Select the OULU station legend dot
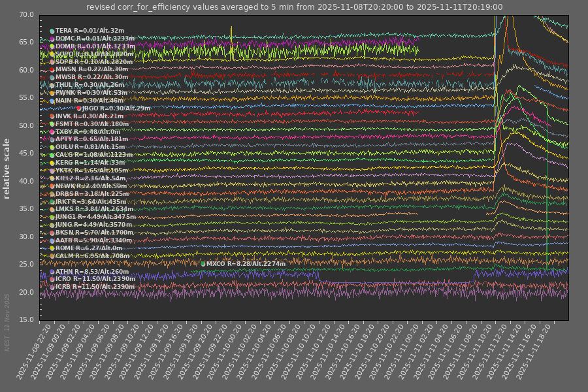588x392 pixels. point(52,146)
